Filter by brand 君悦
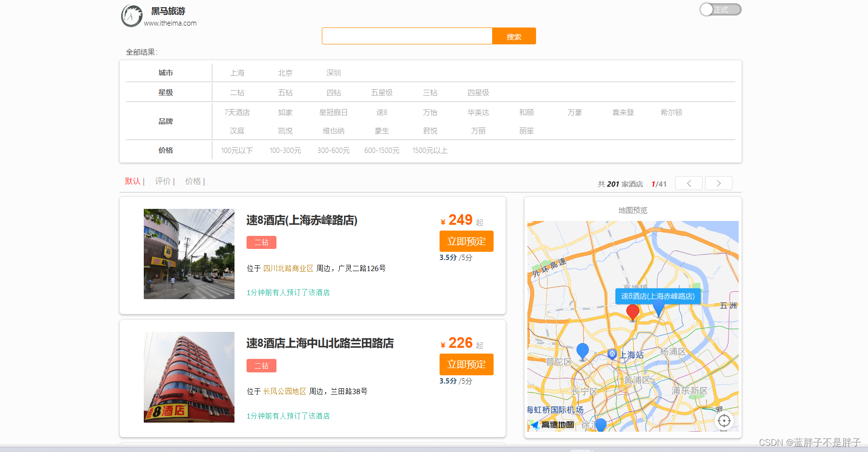The image size is (868, 452). [x=430, y=131]
